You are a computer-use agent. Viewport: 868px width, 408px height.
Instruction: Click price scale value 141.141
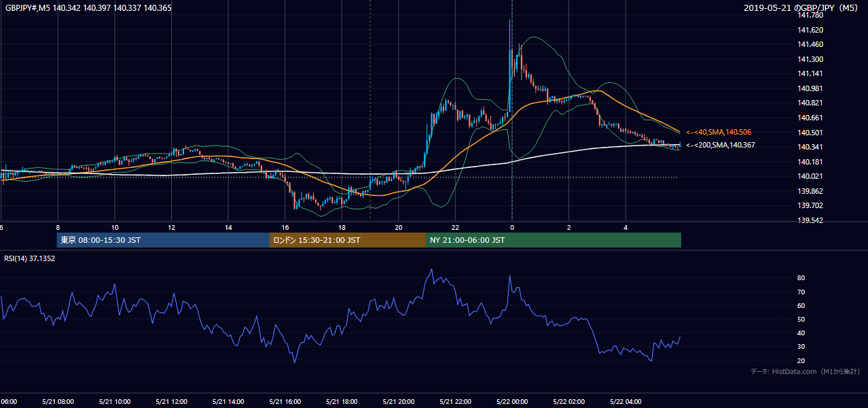(x=810, y=73)
